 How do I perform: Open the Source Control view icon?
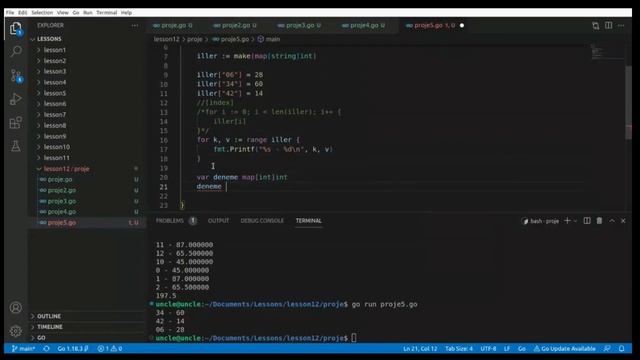[16, 76]
